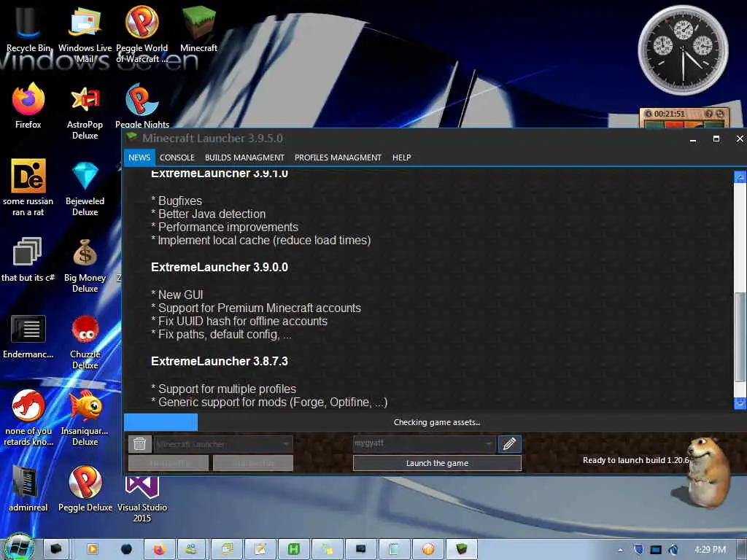Click the 'ExtremeLauncher 3.8.7.3' heading
Image resolution: width=747 pixels, height=560 pixels.
pyautogui.click(x=219, y=362)
